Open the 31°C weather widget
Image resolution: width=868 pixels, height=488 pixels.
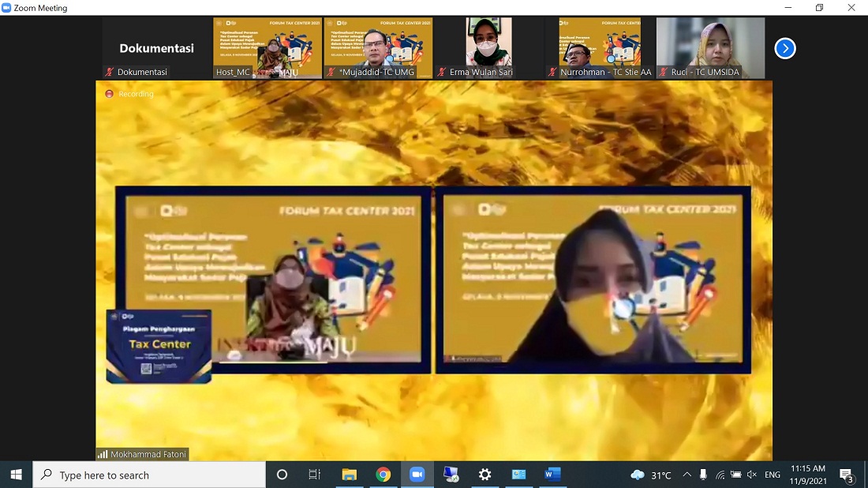651,475
